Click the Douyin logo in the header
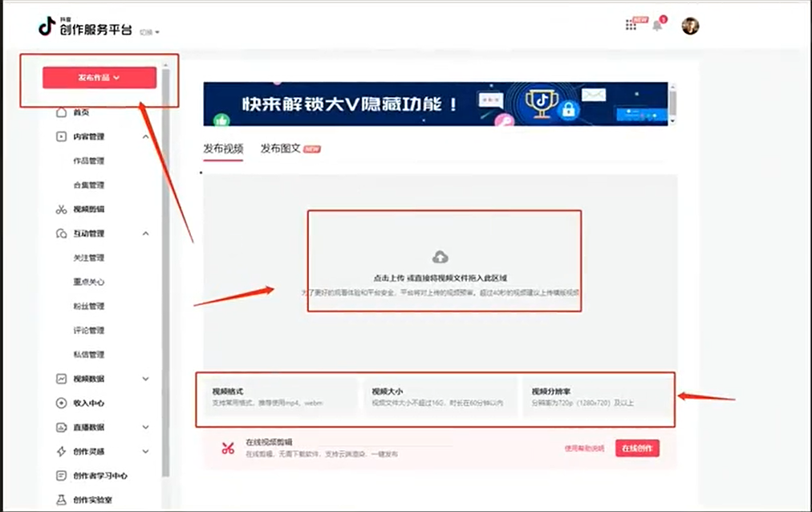 [x=47, y=26]
